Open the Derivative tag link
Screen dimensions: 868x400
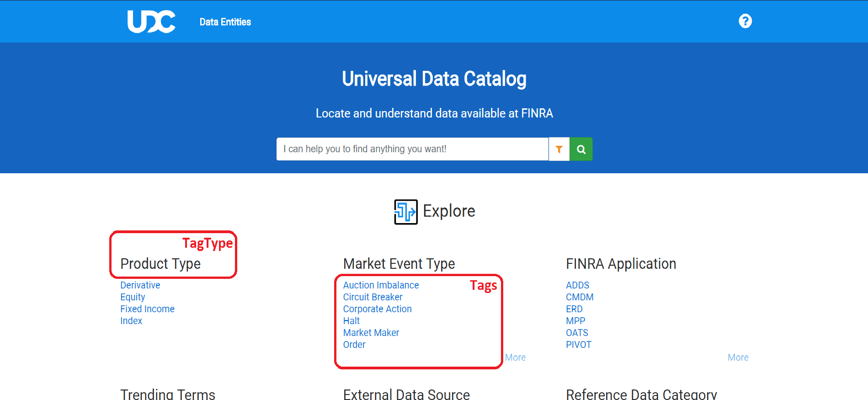click(140, 285)
